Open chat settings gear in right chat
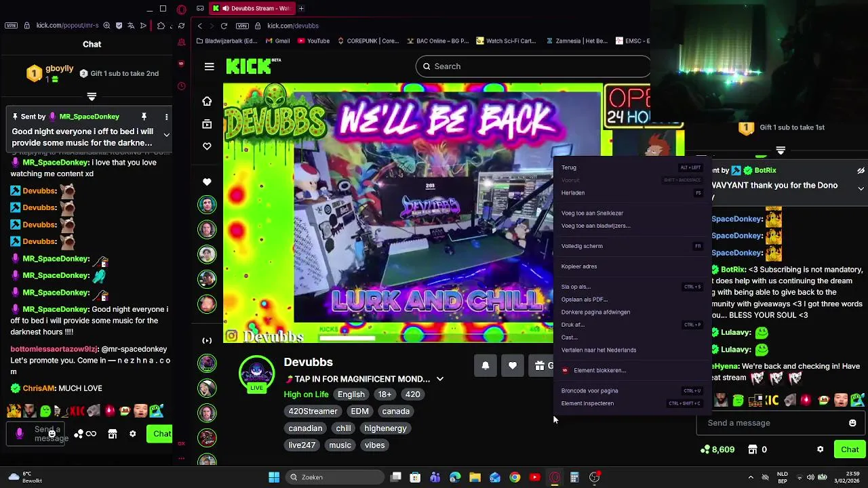868x488 pixels. point(820,449)
